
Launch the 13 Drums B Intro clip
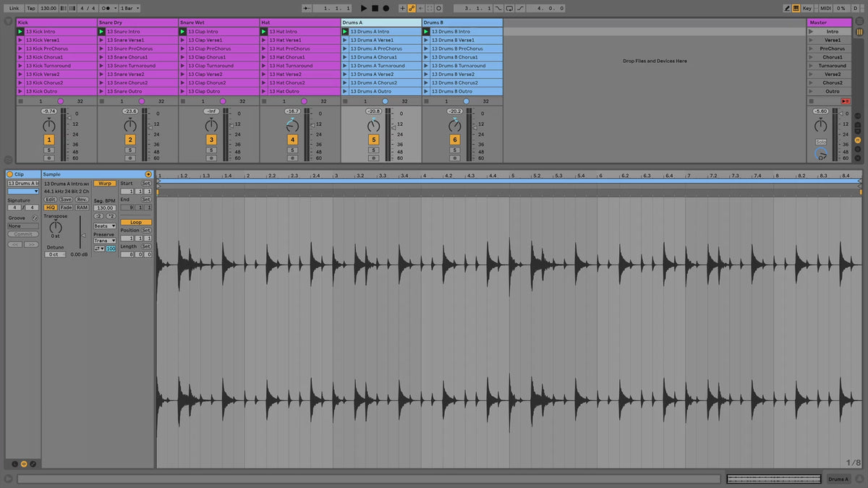426,32
